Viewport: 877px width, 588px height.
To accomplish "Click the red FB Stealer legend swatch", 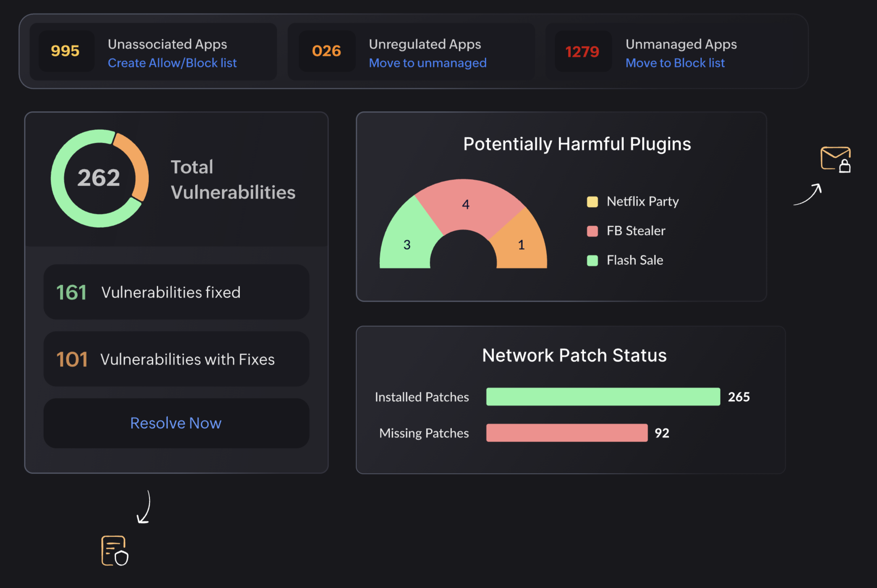I will pos(592,231).
